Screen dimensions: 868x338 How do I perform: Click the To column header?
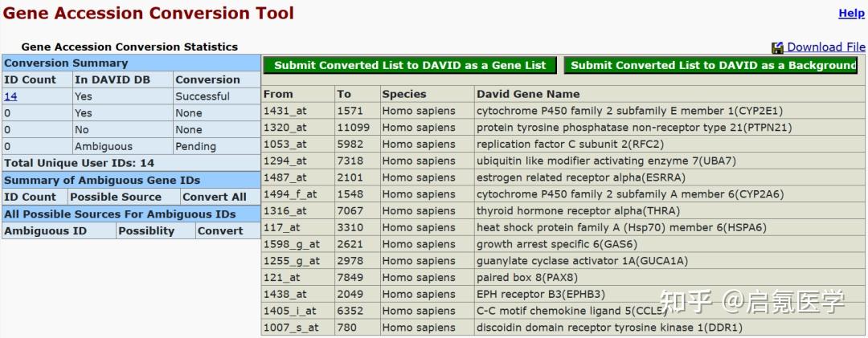pyautogui.click(x=344, y=94)
